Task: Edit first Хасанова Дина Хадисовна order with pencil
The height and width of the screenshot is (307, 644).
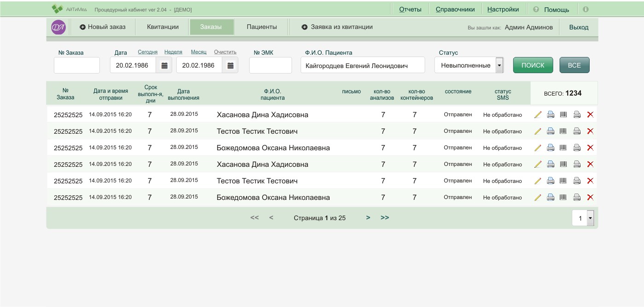Action: [x=538, y=115]
